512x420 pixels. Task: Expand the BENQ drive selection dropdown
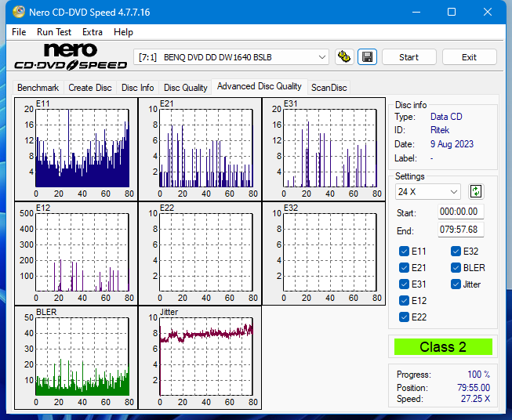(x=231, y=57)
